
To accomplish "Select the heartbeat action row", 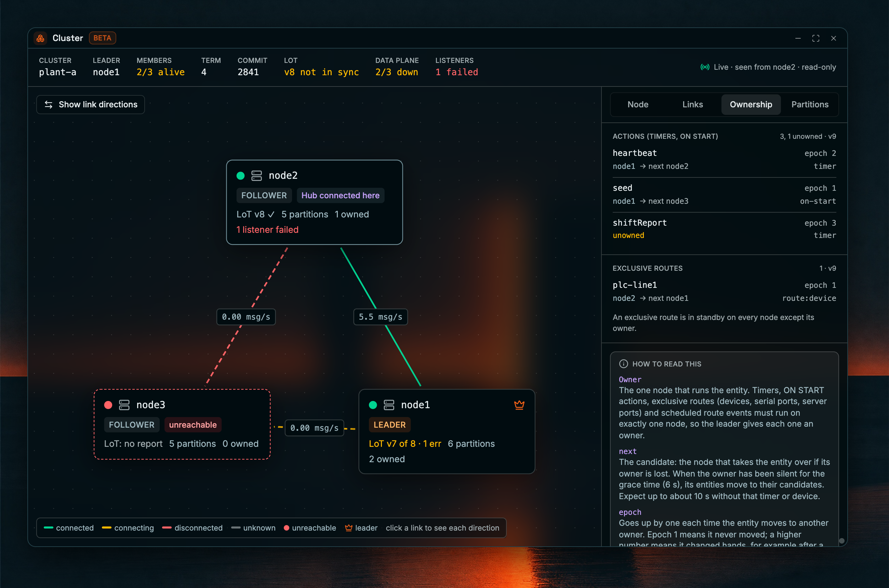I will pos(724,159).
